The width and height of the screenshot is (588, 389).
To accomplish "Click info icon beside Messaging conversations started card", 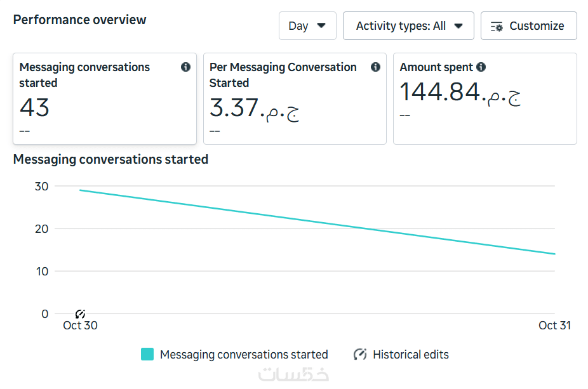I will click(x=185, y=67).
